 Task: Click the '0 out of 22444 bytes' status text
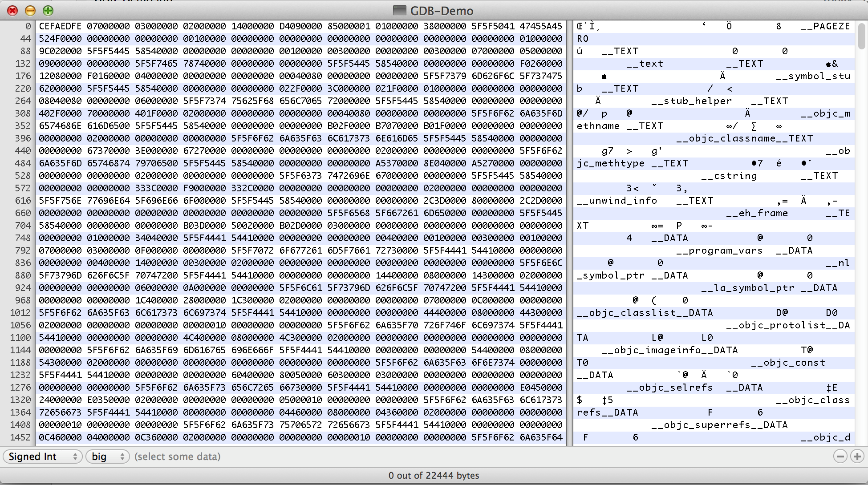click(x=434, y=475)
